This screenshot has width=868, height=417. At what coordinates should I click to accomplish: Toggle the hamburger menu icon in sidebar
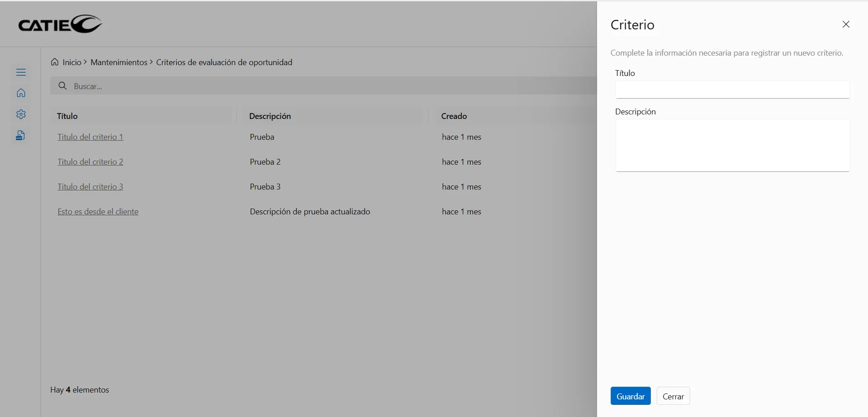pos(21,72)
